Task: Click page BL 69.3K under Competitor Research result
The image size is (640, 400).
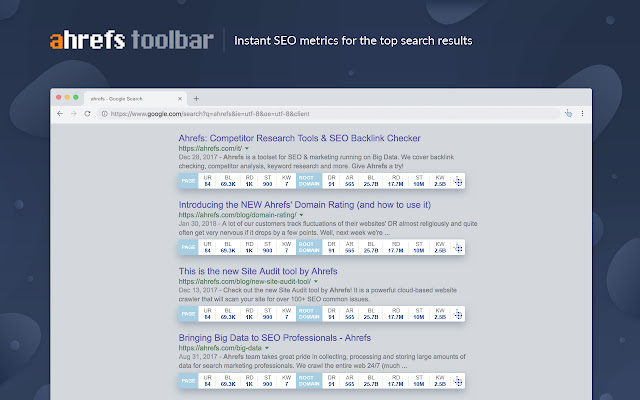Action: pyautogui.click(x=228, y=181)
